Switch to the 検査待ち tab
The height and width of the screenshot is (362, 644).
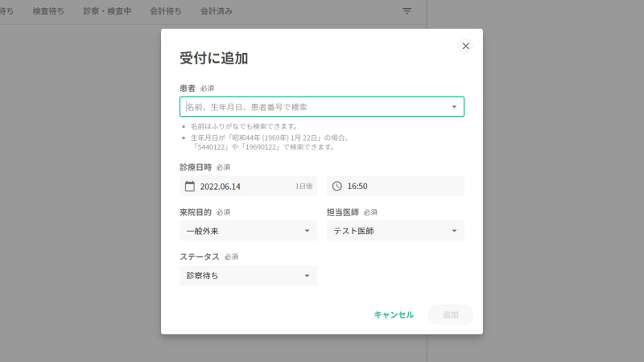pyautogui.click(x=48, y=11)
